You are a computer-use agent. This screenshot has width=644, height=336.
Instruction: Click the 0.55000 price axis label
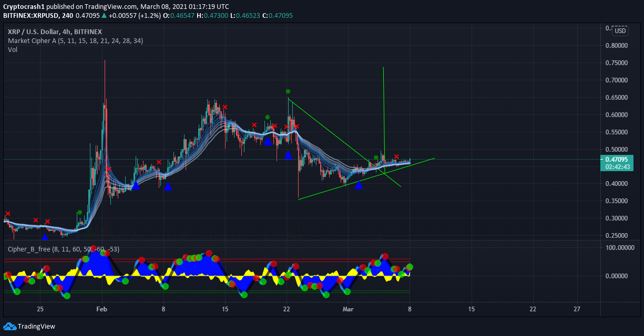point(616,132)
